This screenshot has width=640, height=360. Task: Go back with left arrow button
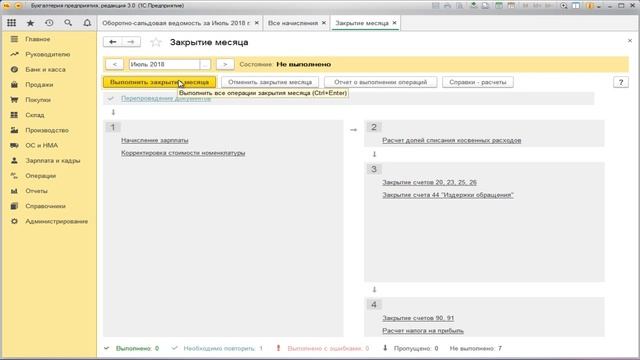(113, 42)
